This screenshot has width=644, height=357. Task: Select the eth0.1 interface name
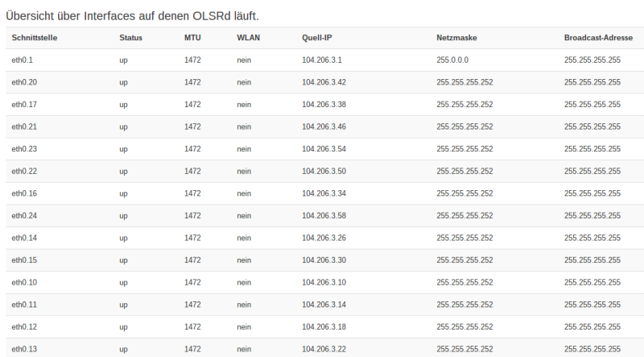[x=23, y=60]
